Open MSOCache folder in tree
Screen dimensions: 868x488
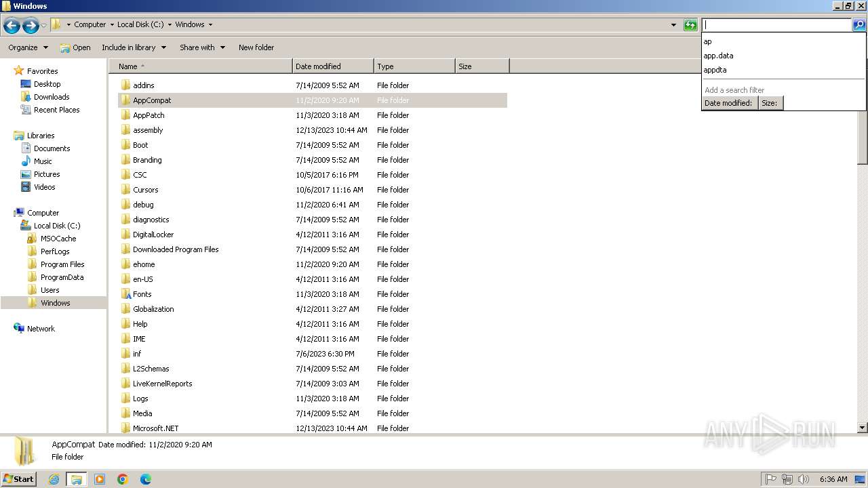point(58,239)
